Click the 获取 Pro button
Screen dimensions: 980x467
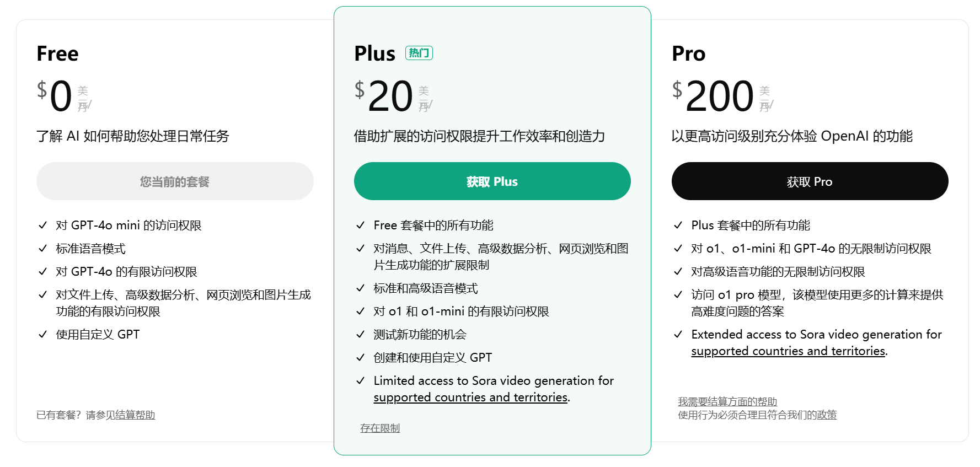click(x=810, y=181)
